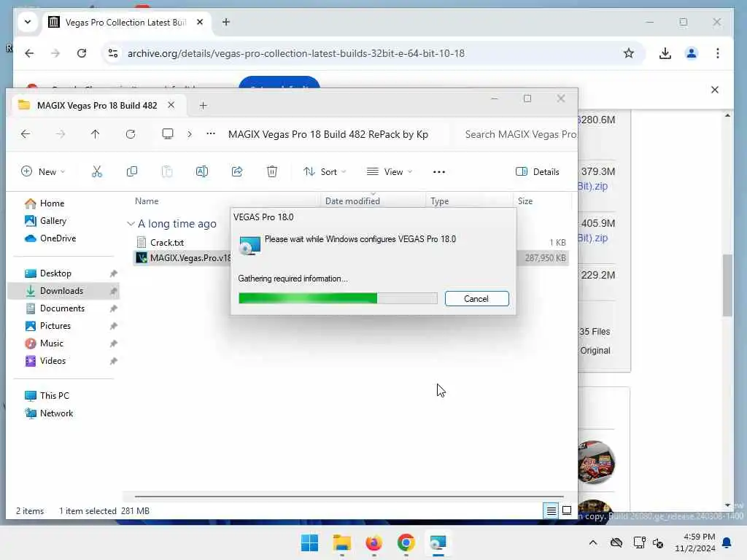Open the Chrome three-dot menu
747x560 pixels.
point(718,53)
